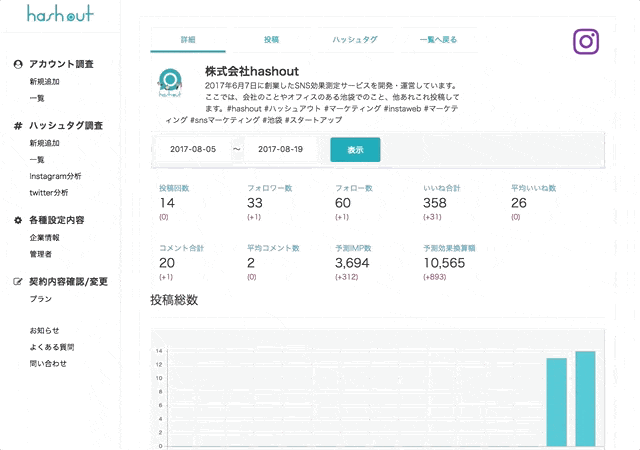
Task: Select the ハッシュタグ tab
Action: click(355, 40)
